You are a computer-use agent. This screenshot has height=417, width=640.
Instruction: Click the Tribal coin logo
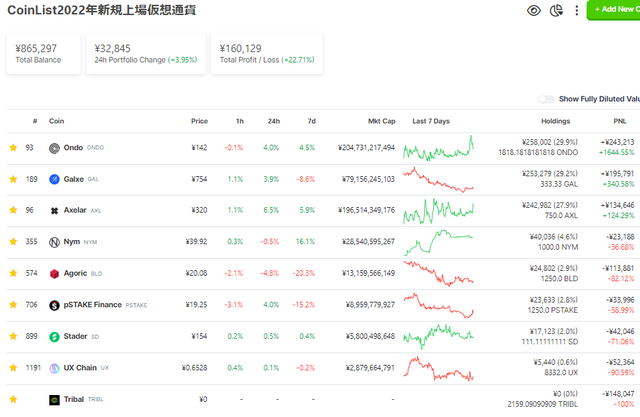point(54,400)
